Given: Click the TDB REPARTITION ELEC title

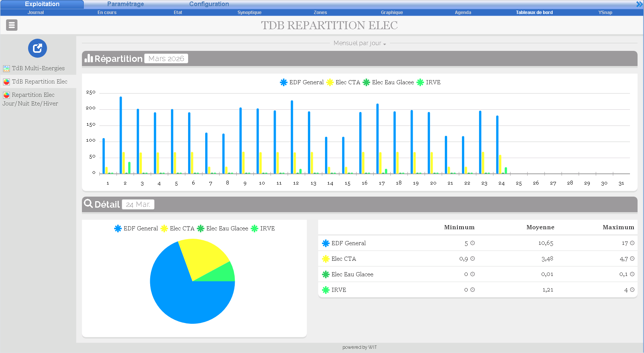Looking at the screenshot, I should pyautogui.click(x=329, y=25).
